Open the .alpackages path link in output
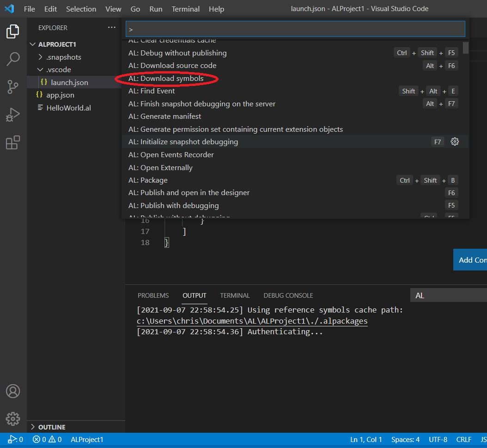 pos(252,321)
